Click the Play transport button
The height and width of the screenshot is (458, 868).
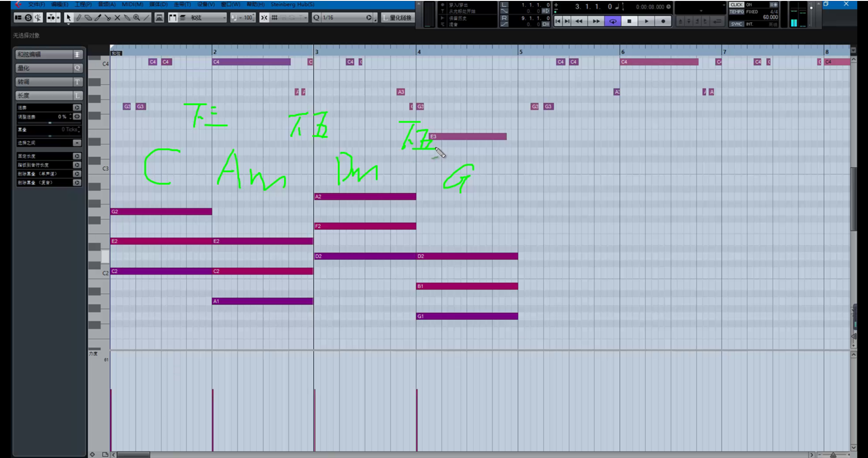(646, 21)
